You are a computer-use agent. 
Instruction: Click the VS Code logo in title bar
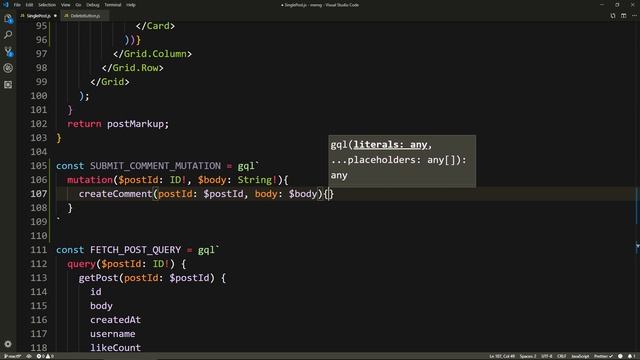pyautogui.click(x=5, y=5)
